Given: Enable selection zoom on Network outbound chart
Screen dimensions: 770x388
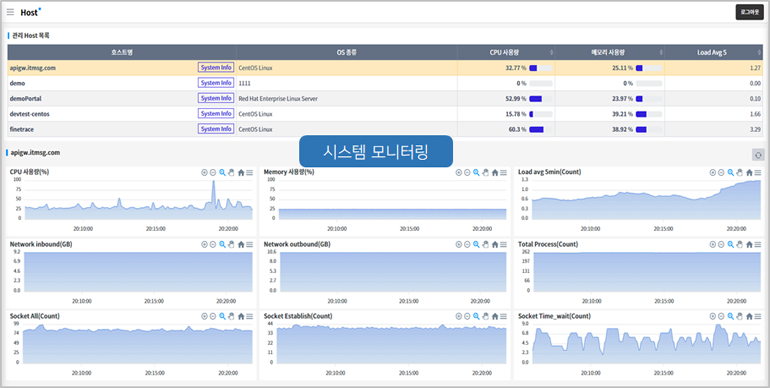Looking at the screenshot, I should pos(476,244).
